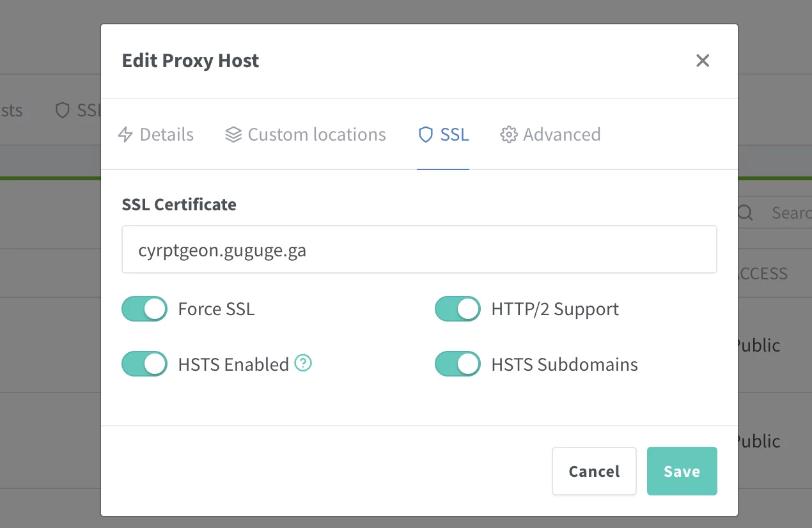Click the HSTS help question mark icon
The image size is (812, 528).
(303, 364)
